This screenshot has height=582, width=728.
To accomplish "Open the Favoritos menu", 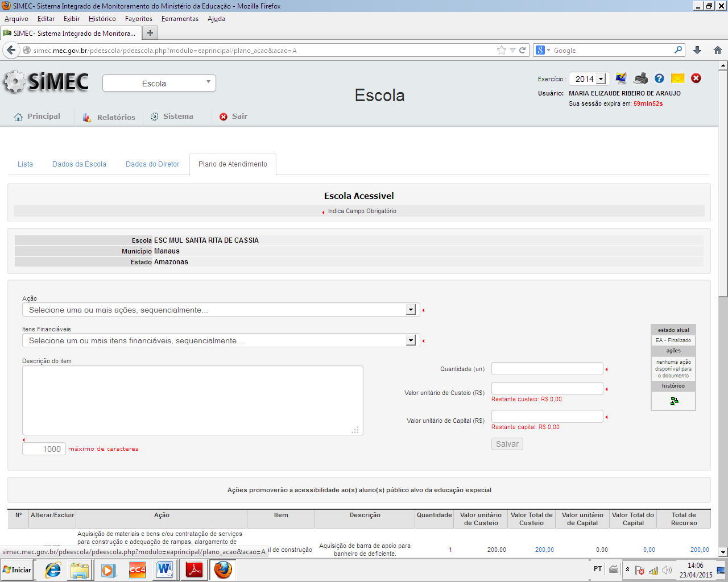I will 139,19.
